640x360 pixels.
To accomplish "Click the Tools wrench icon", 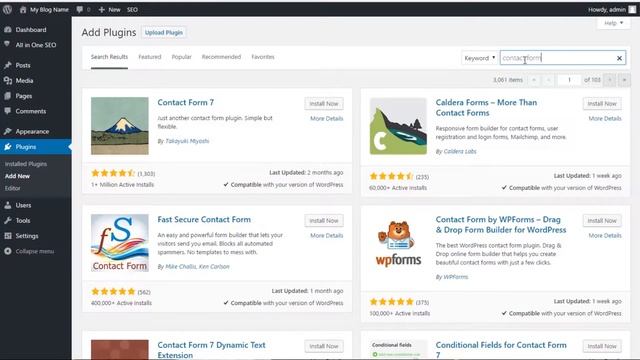I will tap(8, 220).
